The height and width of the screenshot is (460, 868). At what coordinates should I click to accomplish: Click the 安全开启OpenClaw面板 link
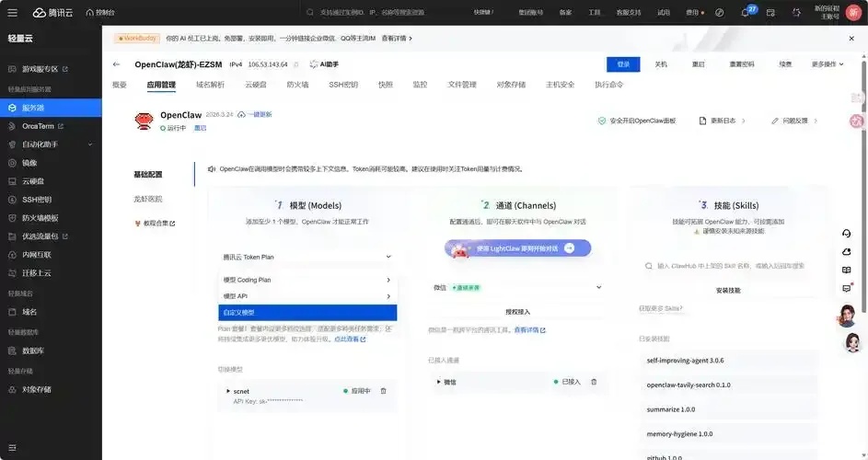[x=637, y=121]
